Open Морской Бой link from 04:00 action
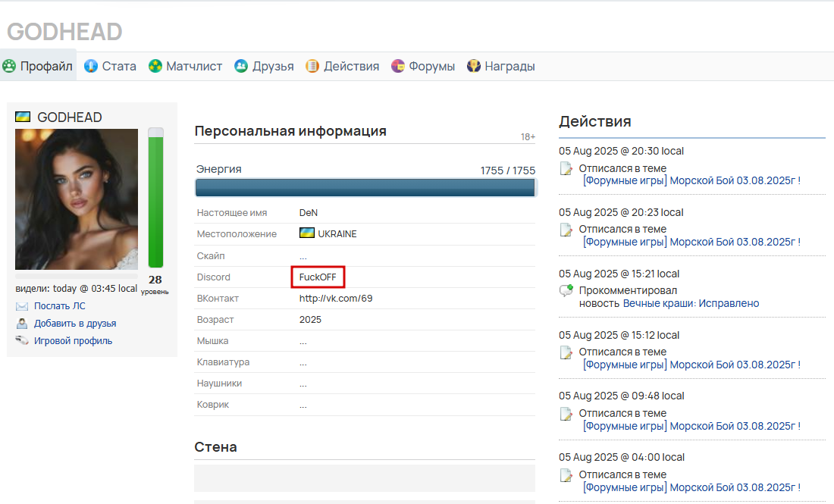Image resolution: width=834 pixels, height=504 pixels. pyautogui.click(x=691, y=487)
